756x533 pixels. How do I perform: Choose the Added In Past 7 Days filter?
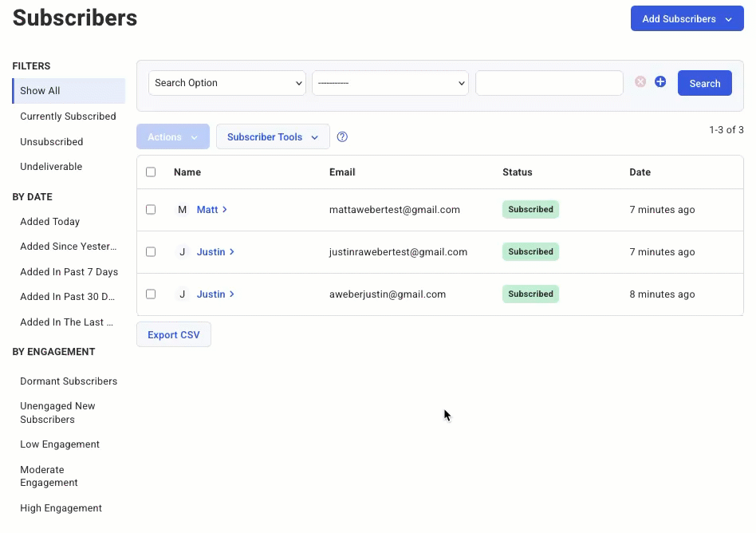pos(69,272)
